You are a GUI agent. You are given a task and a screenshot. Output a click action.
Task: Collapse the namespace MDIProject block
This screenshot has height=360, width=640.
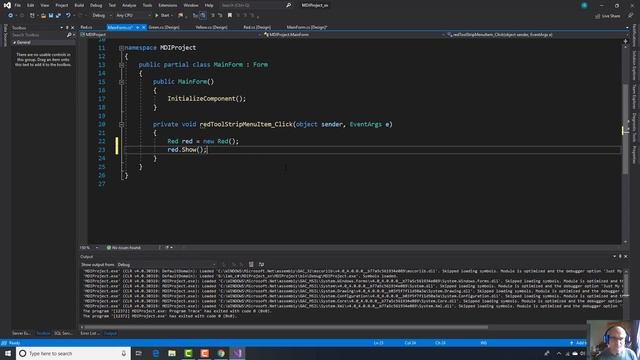tap(121, 48)
